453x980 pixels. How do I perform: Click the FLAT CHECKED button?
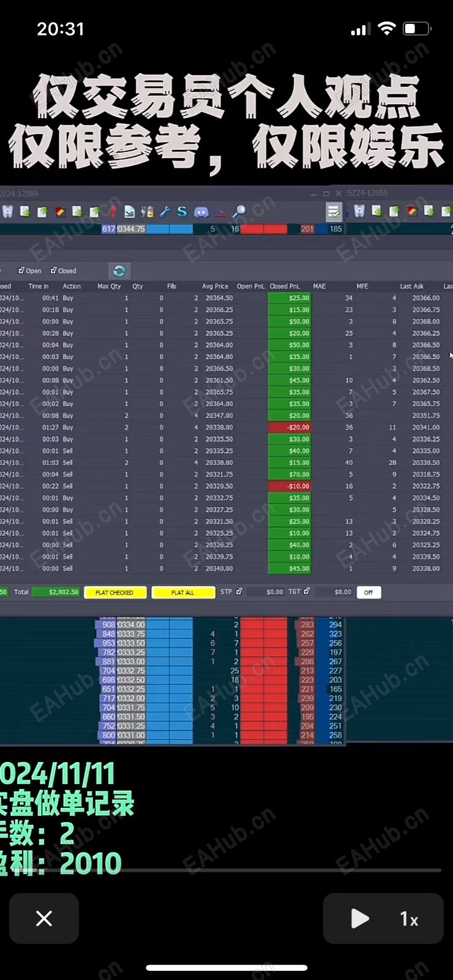click(x=115, y=592)
